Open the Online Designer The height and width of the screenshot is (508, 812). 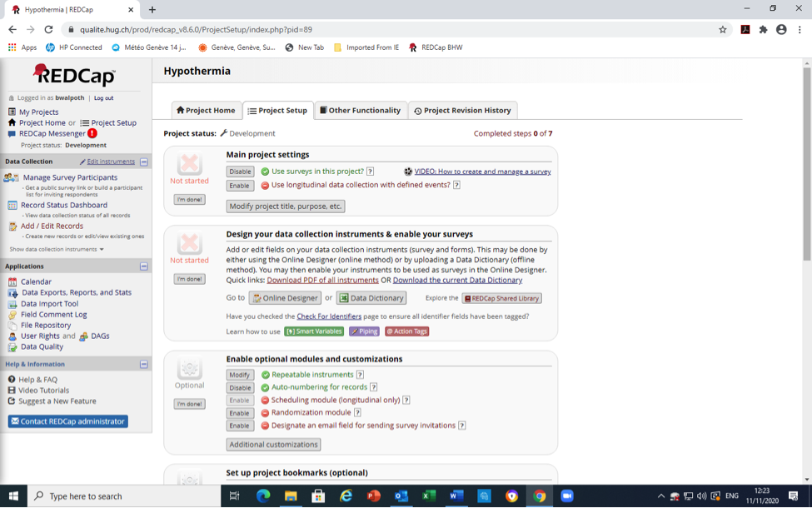tap(285, 298)
